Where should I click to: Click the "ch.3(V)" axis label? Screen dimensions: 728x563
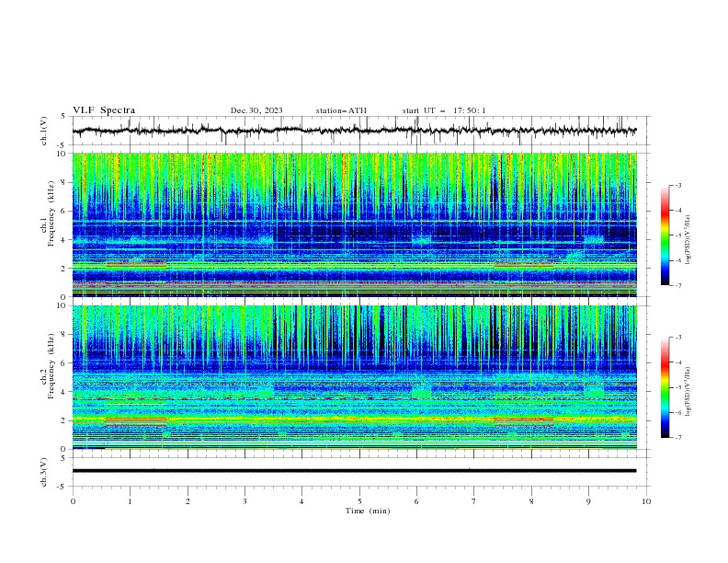(44, 472)
